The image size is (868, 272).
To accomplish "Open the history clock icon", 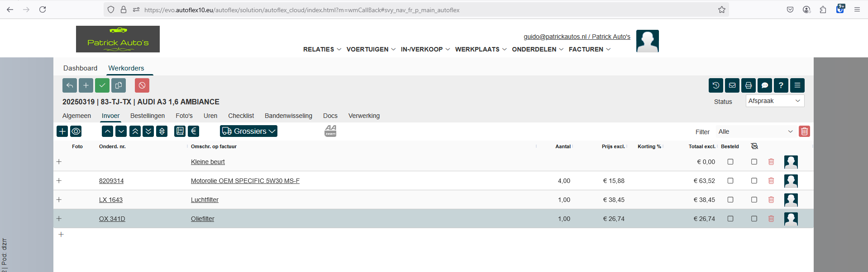I will [716, 85].
